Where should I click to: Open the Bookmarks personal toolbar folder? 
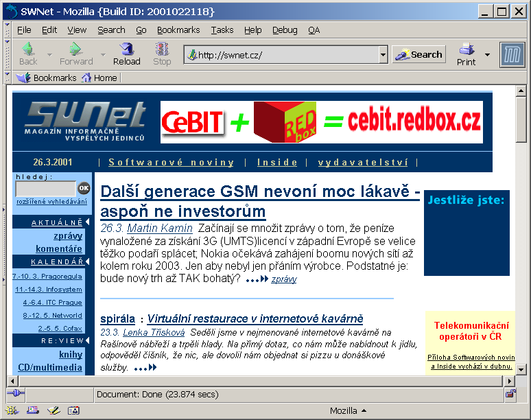[x=47, y=78]
